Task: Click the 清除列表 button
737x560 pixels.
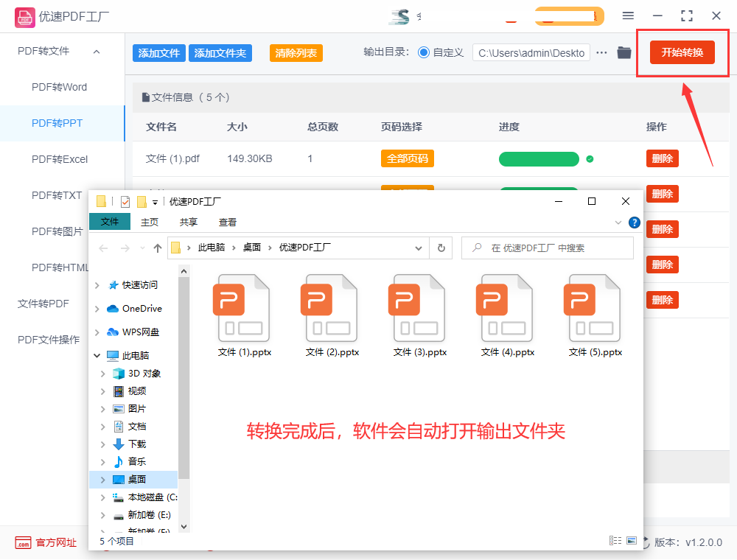Action: [x=296, y=53]
